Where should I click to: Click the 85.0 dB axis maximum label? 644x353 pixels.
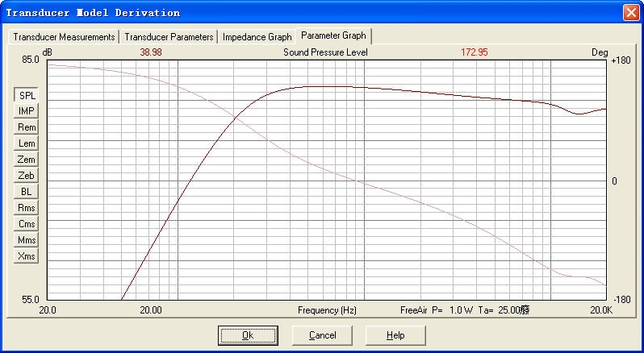[x=31, y=60]
